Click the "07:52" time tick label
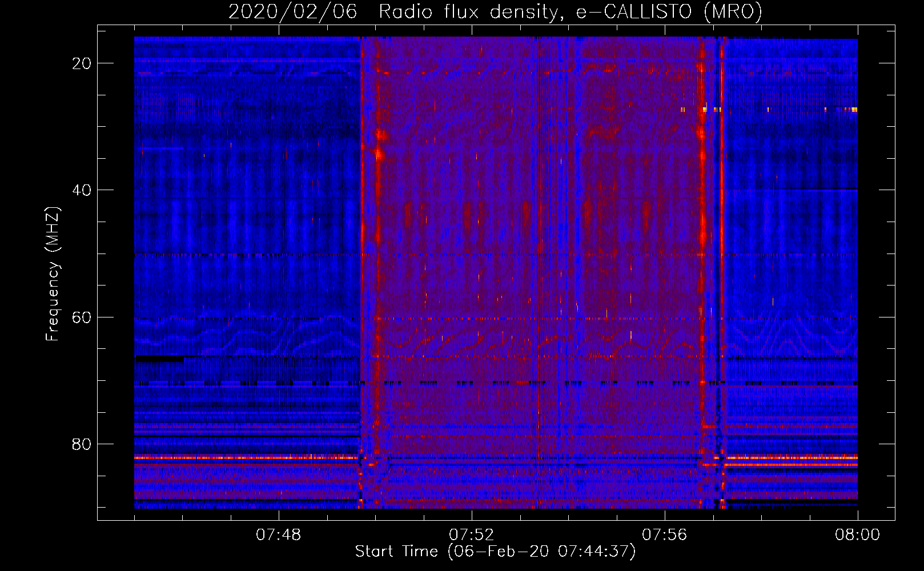The height and width of the screenshot is (571, 924). tap(471, 535)
